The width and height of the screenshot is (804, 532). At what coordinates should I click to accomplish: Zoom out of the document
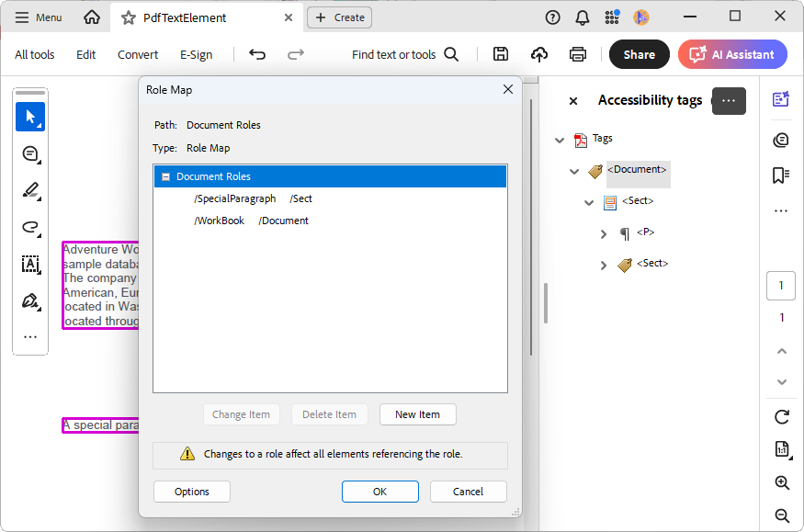click(x=782, y=515)
